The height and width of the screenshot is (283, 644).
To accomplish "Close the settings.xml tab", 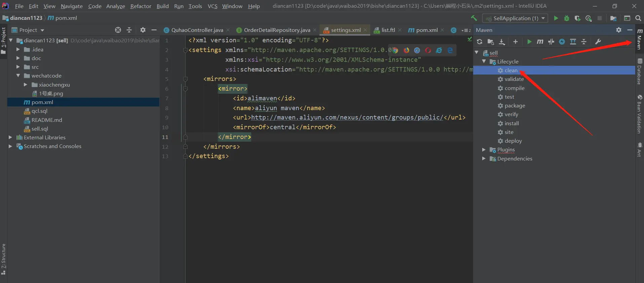I will 365,30.
